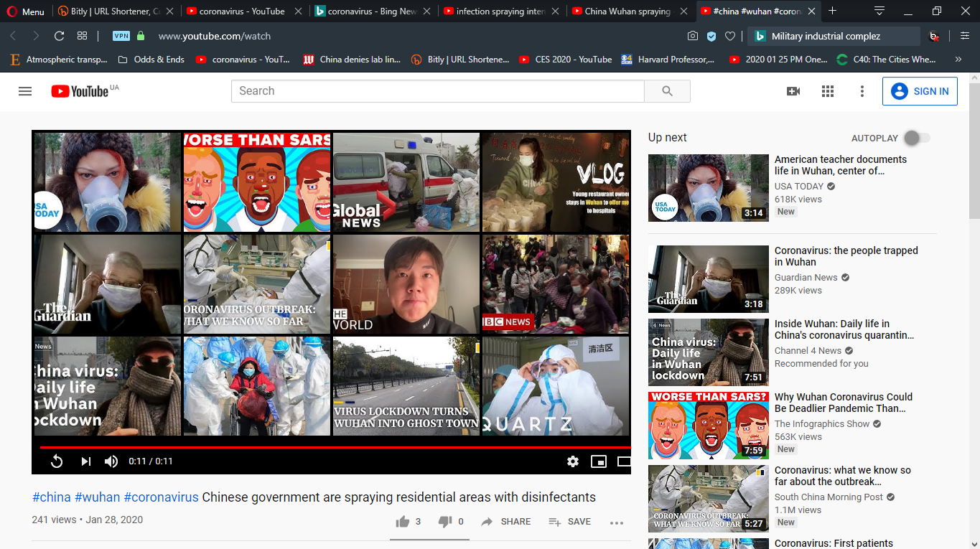The width and height of the screenshot is (980, 549).
Task: Select end-screen QUARTZ thumbnail
Action: click(x=556, y=386)
